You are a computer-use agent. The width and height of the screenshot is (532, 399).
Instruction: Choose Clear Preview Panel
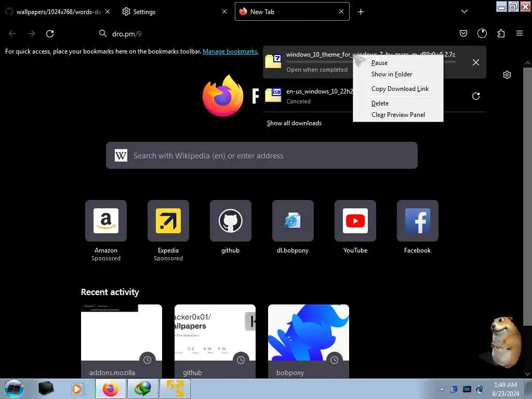[x=398, y=115]
